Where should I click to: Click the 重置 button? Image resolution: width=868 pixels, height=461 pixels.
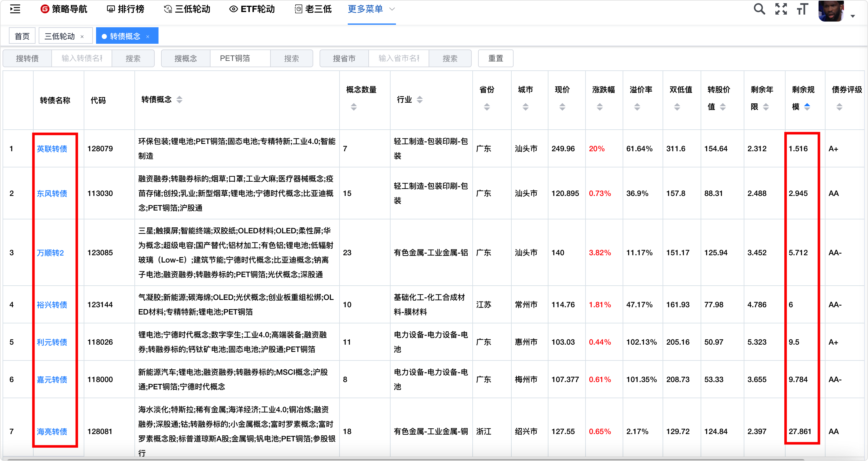(495, 58)
